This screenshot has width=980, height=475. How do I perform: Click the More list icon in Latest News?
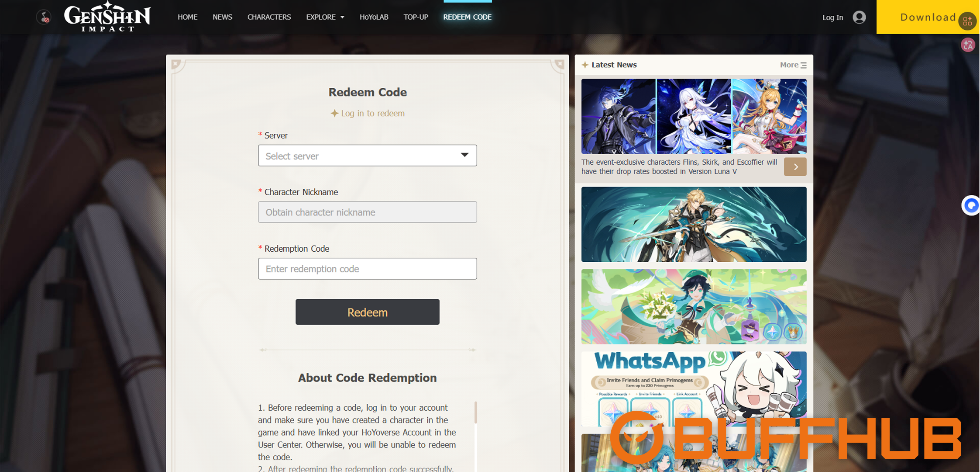point(804,65)
